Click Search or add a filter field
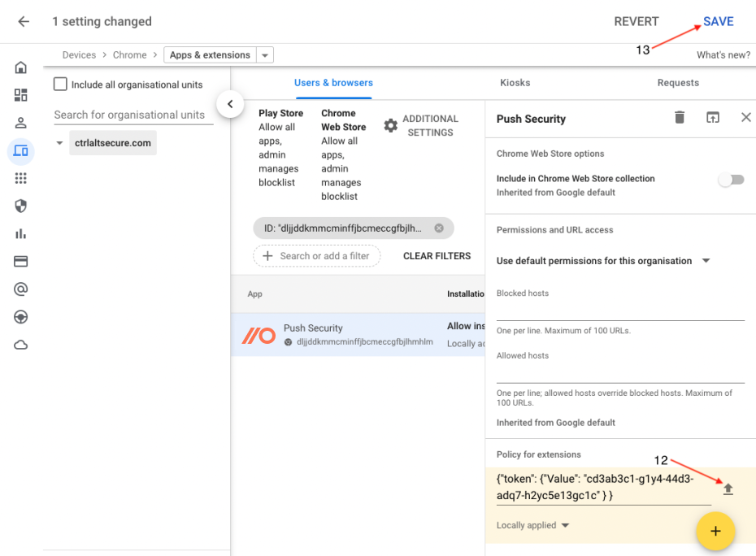Screen dimensions: 756x556 tap(317, 256)
